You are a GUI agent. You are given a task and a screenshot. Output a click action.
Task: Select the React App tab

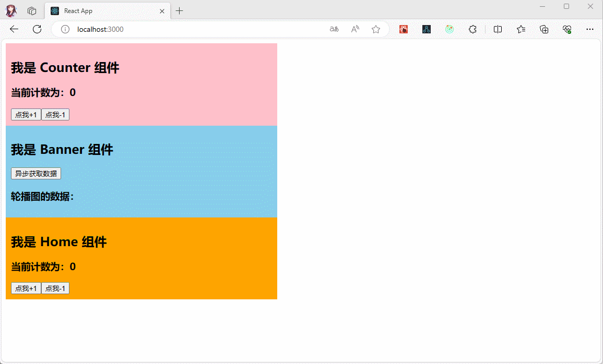click(x=104, y=11)
